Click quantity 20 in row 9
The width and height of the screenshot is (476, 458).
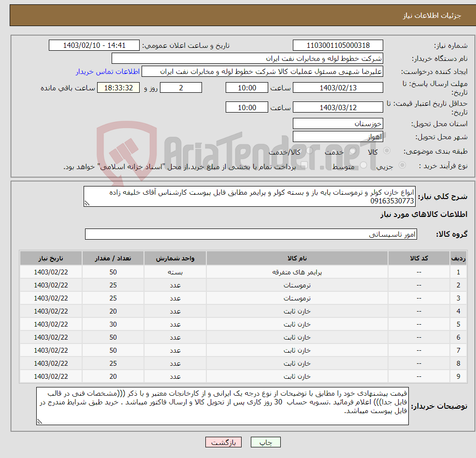[113, 377]
